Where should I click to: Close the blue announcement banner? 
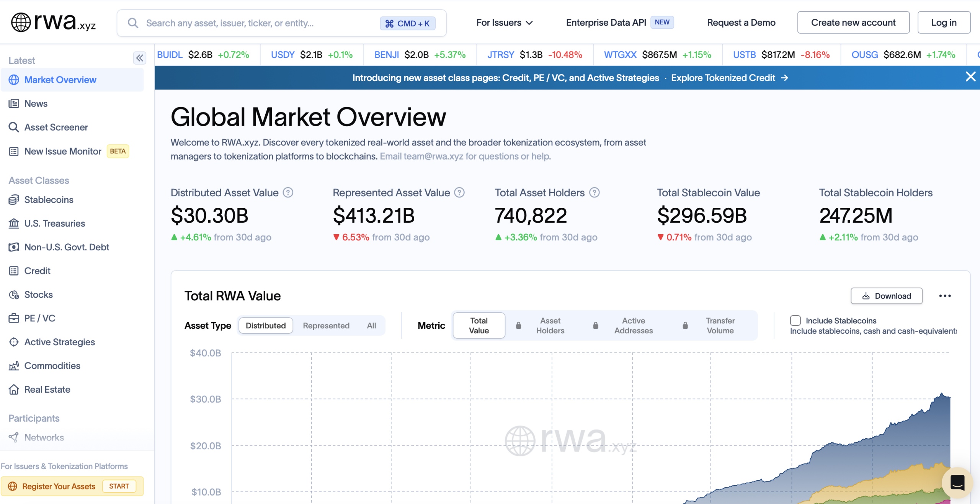[970, 77]
